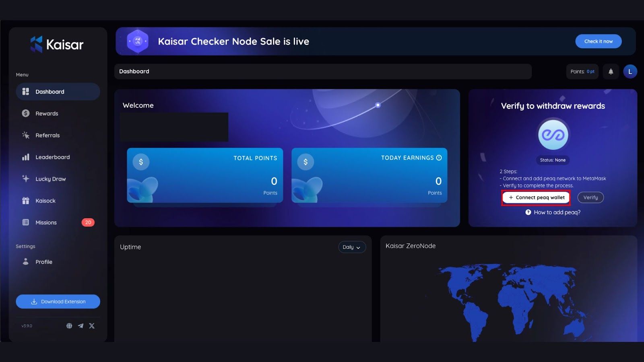Open the user avatar L menu

coord(630,72)
